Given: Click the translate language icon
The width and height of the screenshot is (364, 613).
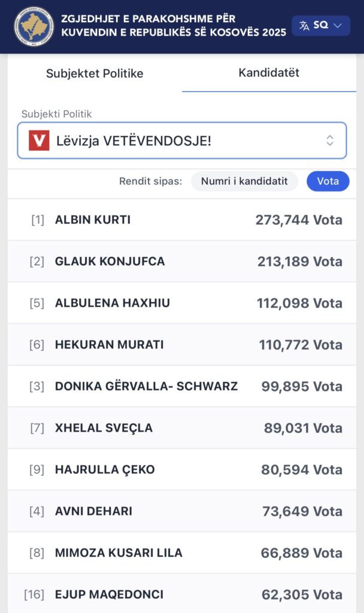Looking at the screenshot, I should click(x=304, y=26).
